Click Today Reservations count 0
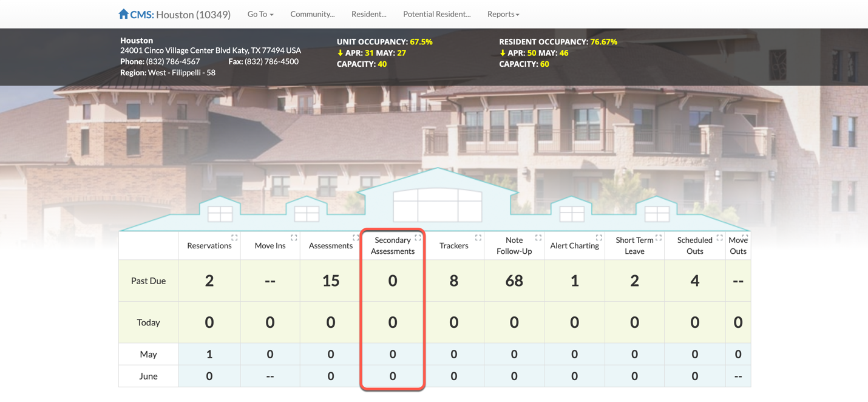Image resolution: width=868 pixels, height=402 pixels. click(209, 322)
